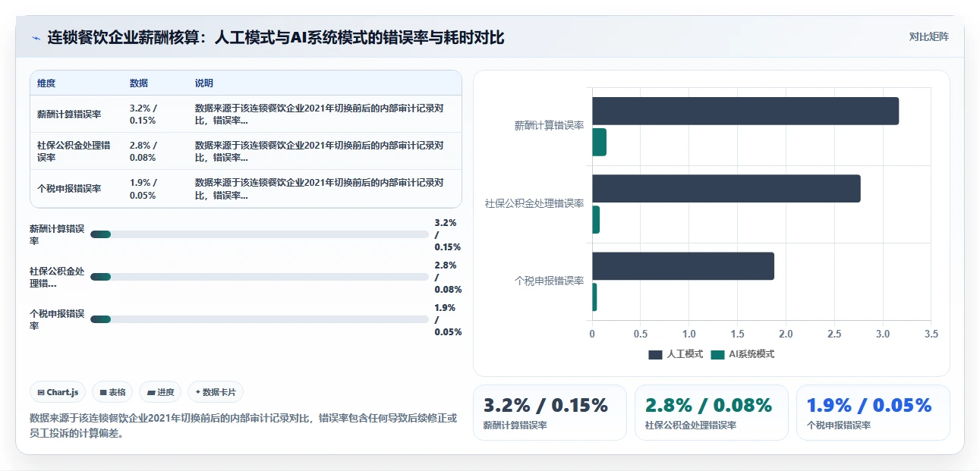Click the x-axis tick value 2.0

pyautogui.click(x=786, y=334)
